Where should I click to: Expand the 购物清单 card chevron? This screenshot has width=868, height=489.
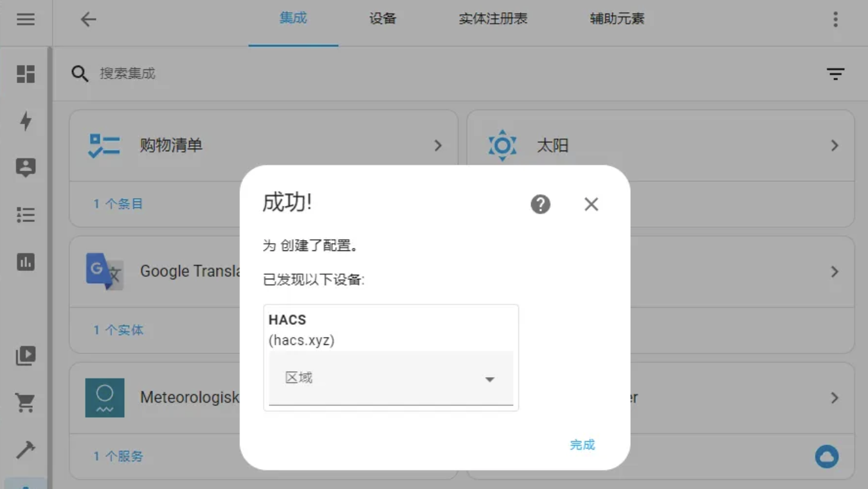[438, 145]
